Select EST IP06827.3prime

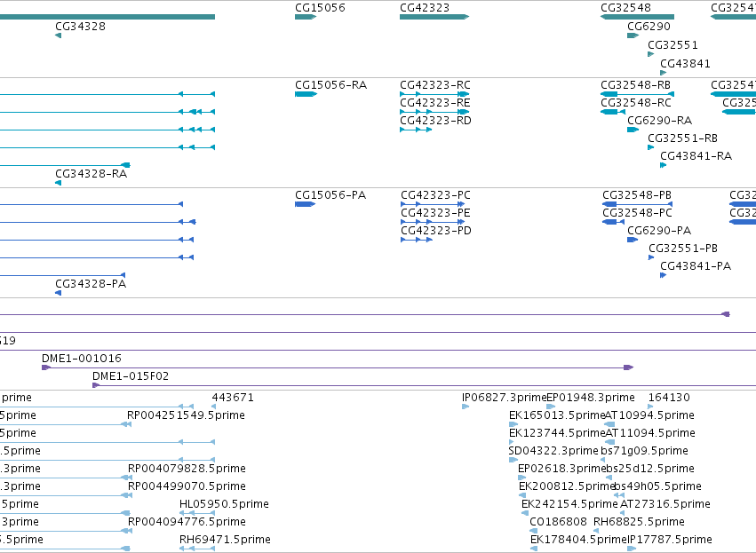tap(504, 398)
